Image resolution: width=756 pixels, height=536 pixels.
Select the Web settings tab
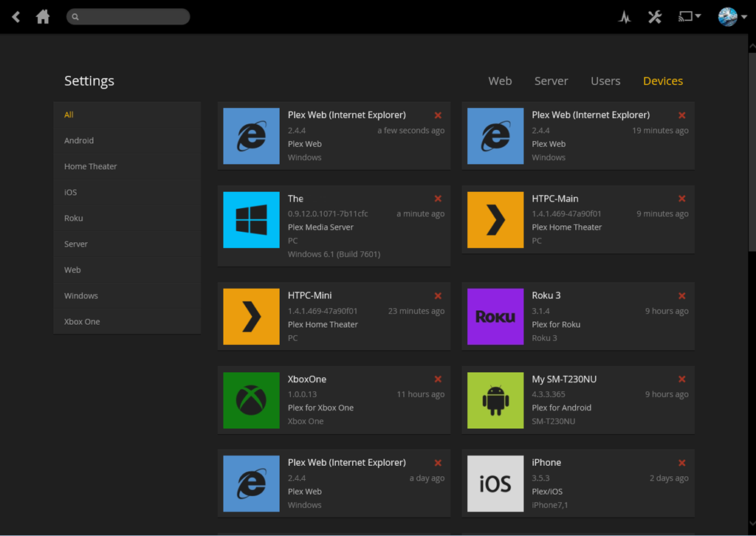point(500,81)
